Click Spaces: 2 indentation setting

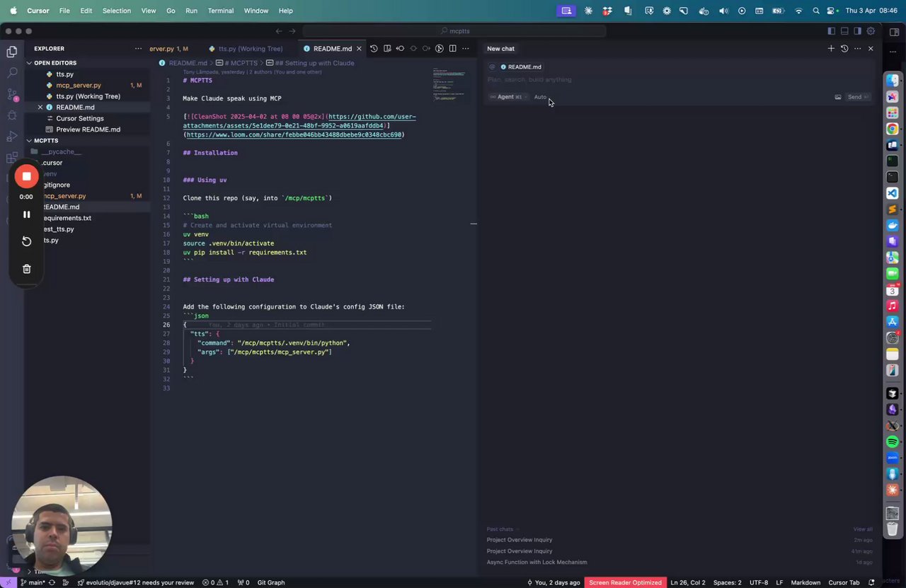click(x=728, y=582)
